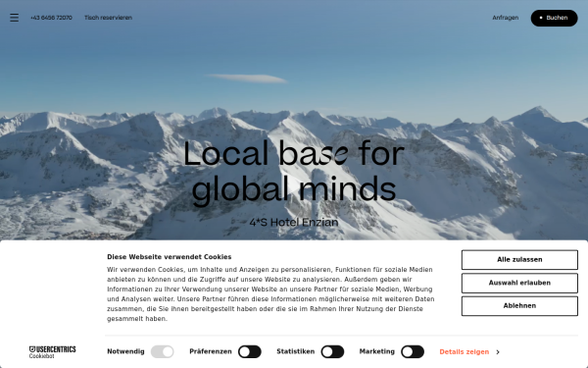Expand Details zeigen cookie details
The image size is (588, 368).
[x=469, y=352]
